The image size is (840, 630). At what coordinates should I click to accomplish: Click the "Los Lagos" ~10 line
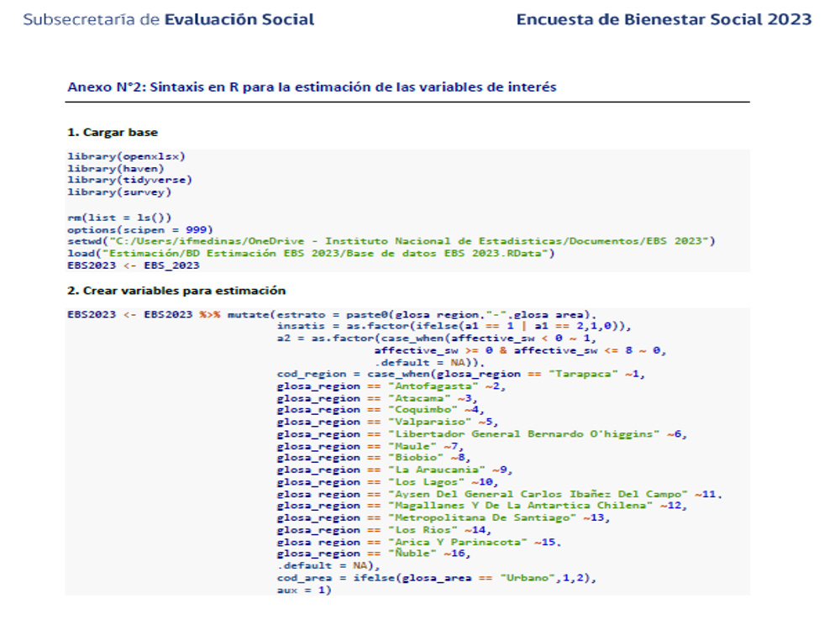(388, 482)
